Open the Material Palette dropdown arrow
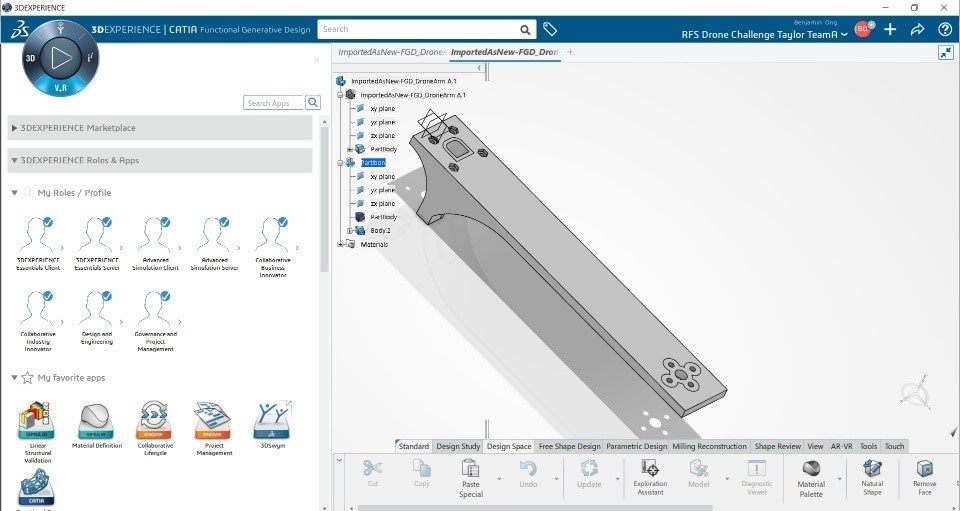The width and height of the screenshot is (960, 511). click(x=839, y=479)
